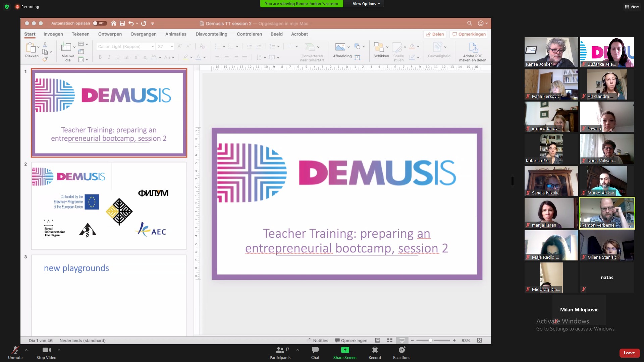Open the Ontwerpen ribbon tab

click(110, 34)
